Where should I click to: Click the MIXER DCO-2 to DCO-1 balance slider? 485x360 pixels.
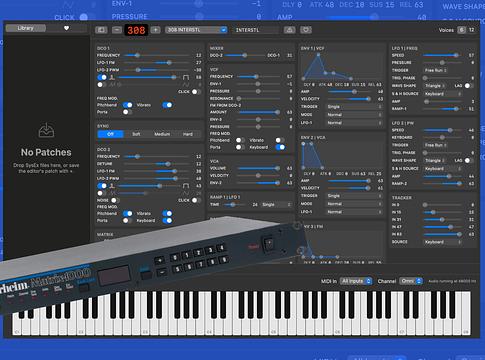pos(245,55)
